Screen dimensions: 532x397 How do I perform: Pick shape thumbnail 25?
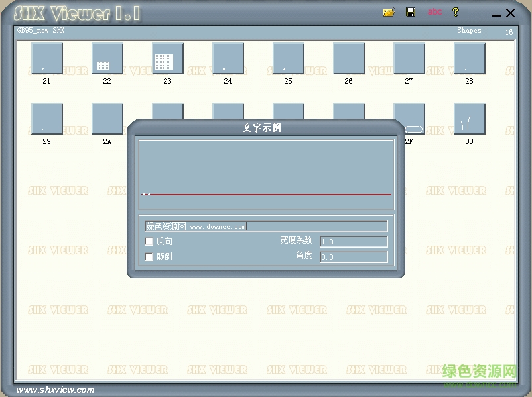(x=288, y=59)
